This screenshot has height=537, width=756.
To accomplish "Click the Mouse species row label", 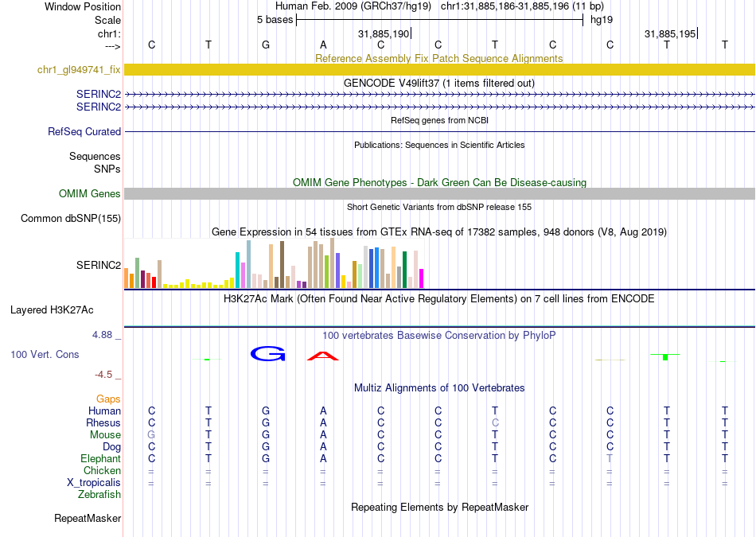I will point(105,435).
